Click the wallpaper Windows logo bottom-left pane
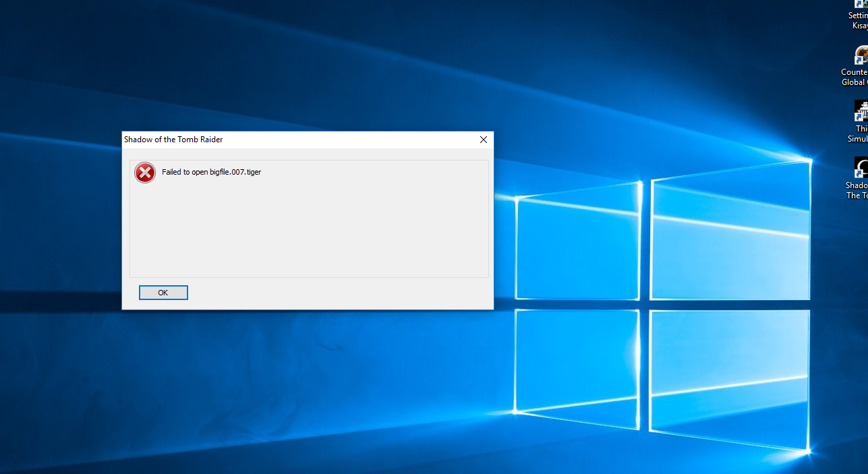This screenshot has width=868, height=474. click(577, 367)
